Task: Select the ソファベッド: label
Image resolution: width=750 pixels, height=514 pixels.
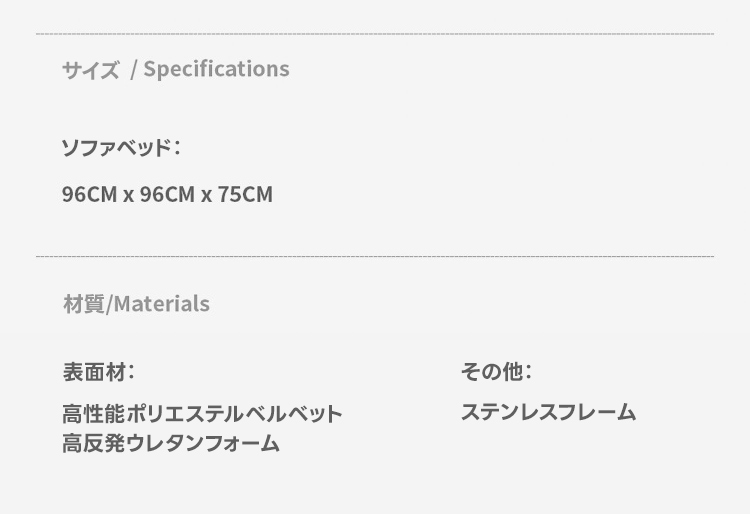Action: point(120,148)
